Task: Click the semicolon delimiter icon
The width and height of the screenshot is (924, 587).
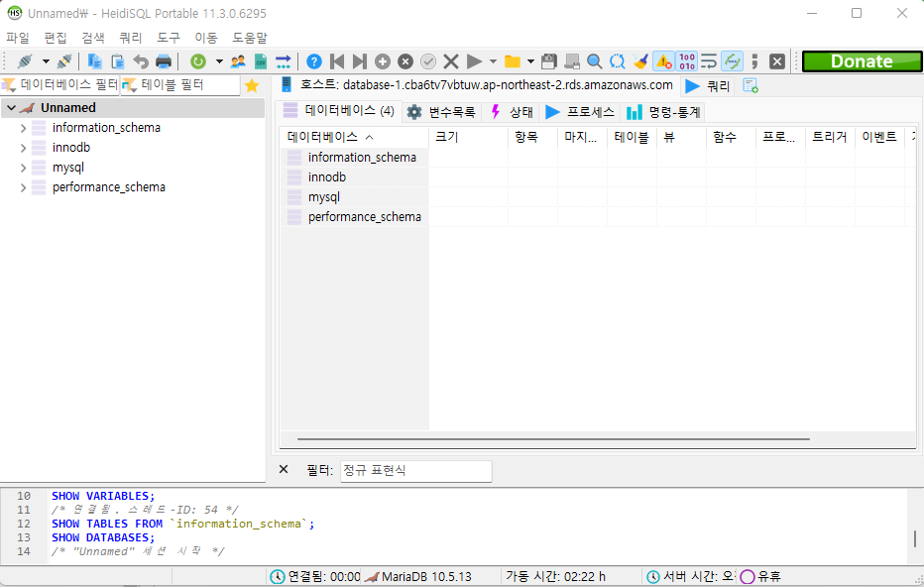Action: (x=754, y=61)
